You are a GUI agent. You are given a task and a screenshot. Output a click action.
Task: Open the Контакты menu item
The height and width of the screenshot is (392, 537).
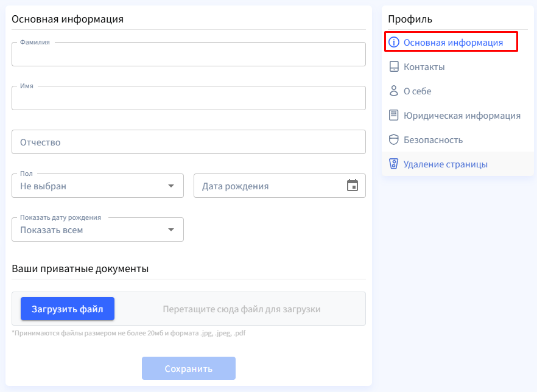[424, 67]
